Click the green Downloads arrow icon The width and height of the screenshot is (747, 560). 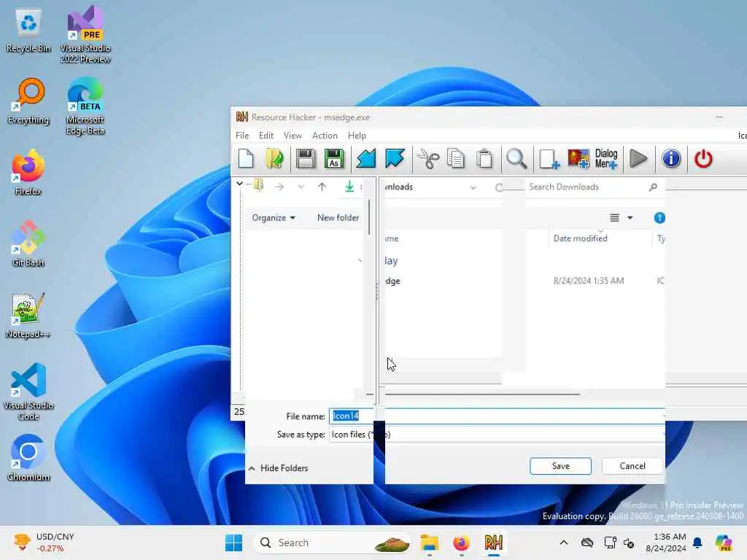pos(349,187)
